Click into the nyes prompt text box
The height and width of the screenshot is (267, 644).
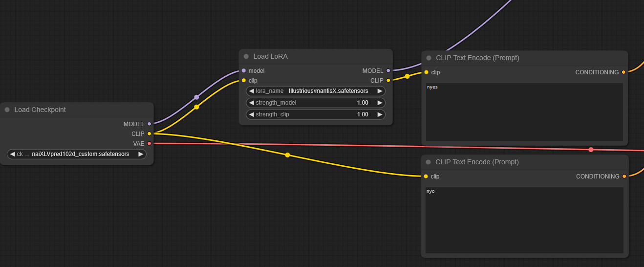[x=524, y=112]
